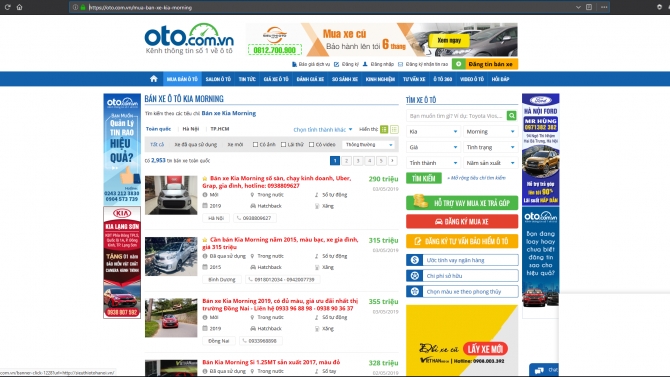
Task: Open the Morning model dropdown
Action: 490,132
